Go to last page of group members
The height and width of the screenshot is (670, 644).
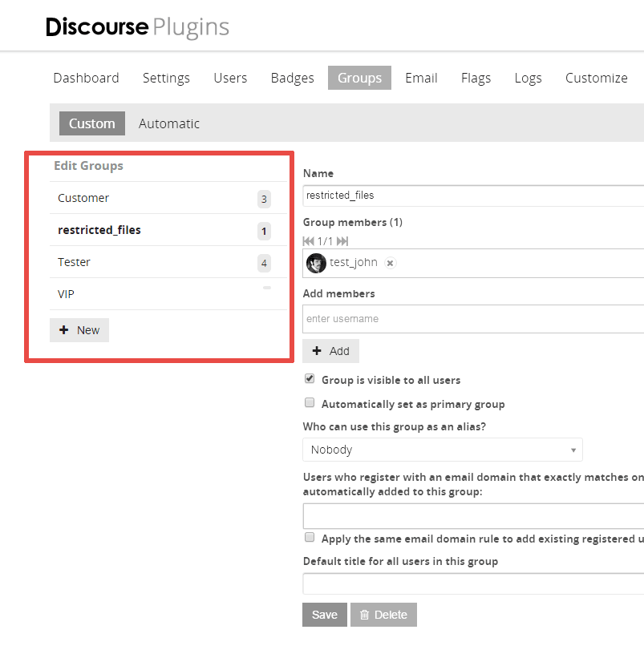tap(342, 241)
